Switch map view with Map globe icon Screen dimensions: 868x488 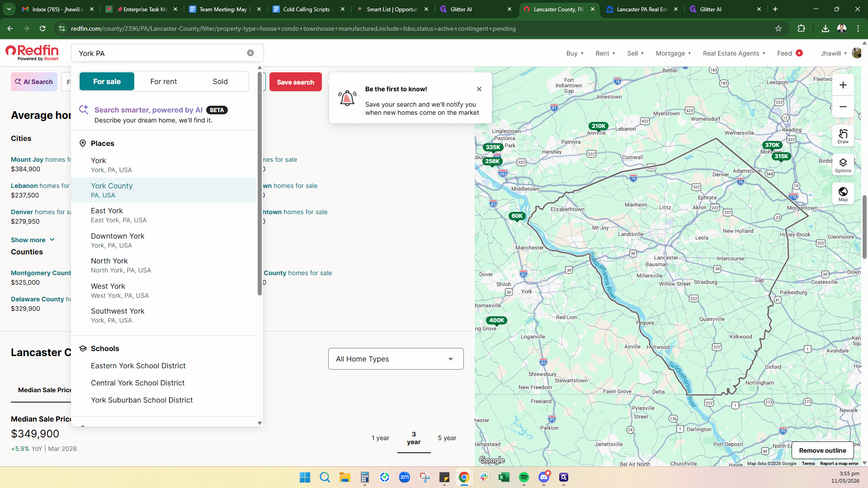(843, 194)
